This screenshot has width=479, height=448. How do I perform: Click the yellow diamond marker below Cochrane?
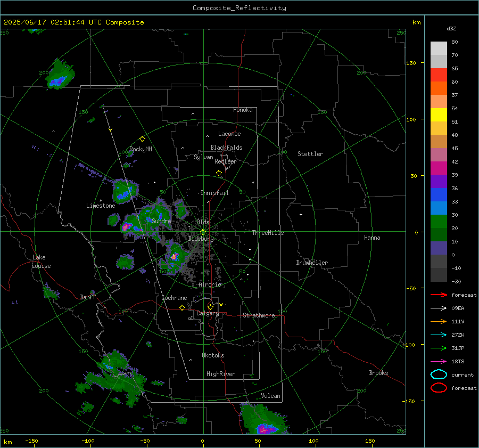point(183,307)
